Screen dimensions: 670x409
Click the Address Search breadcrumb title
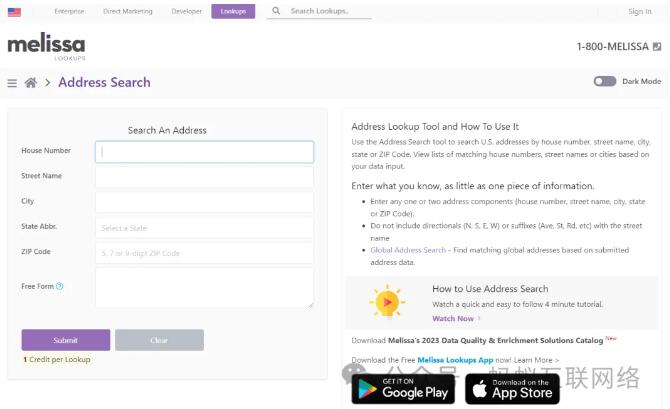click(x=104, y=82)
